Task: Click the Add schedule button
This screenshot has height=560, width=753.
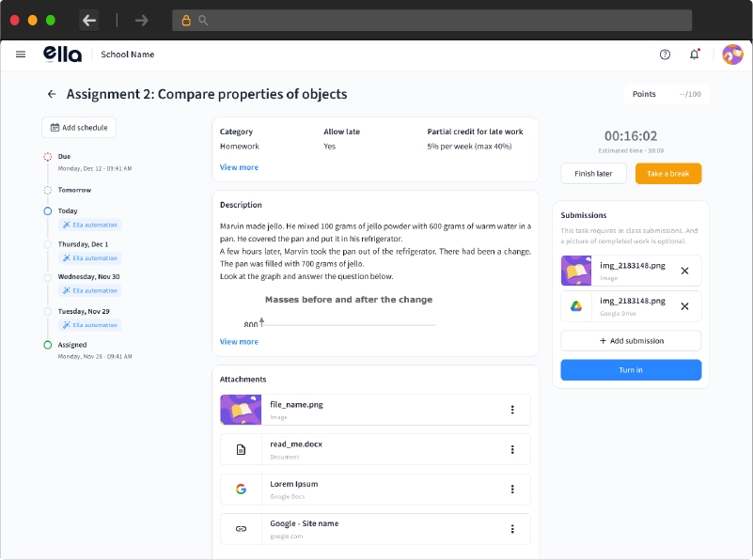Action: coord(79,128)
